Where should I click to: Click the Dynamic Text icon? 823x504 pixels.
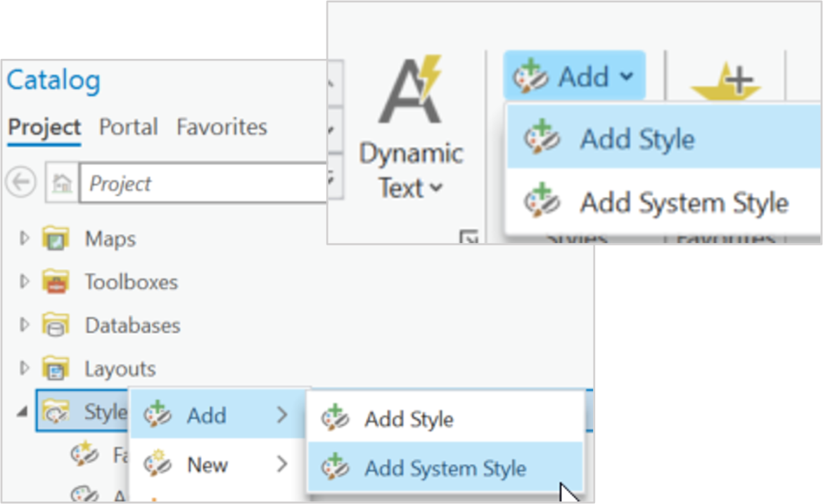(x=410, y=91)
